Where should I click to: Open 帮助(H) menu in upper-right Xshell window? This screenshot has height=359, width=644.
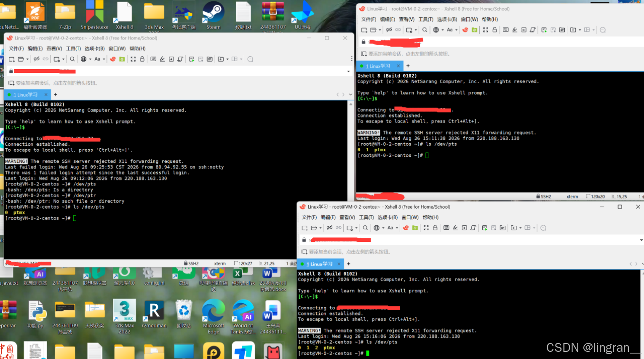(490, 19)
